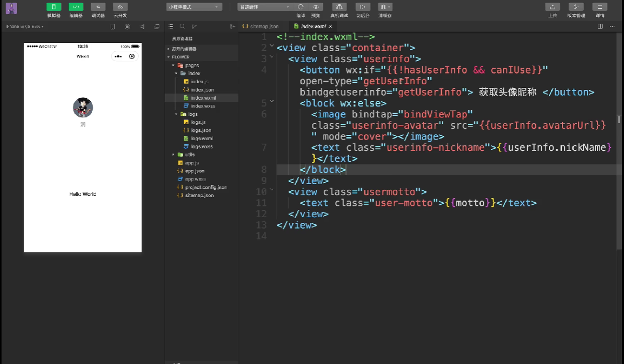Viewport: 624px width, 364px height.
Task: Open 版本管理 version control icon
Action: pyautogui.click(x=576, y=7)
